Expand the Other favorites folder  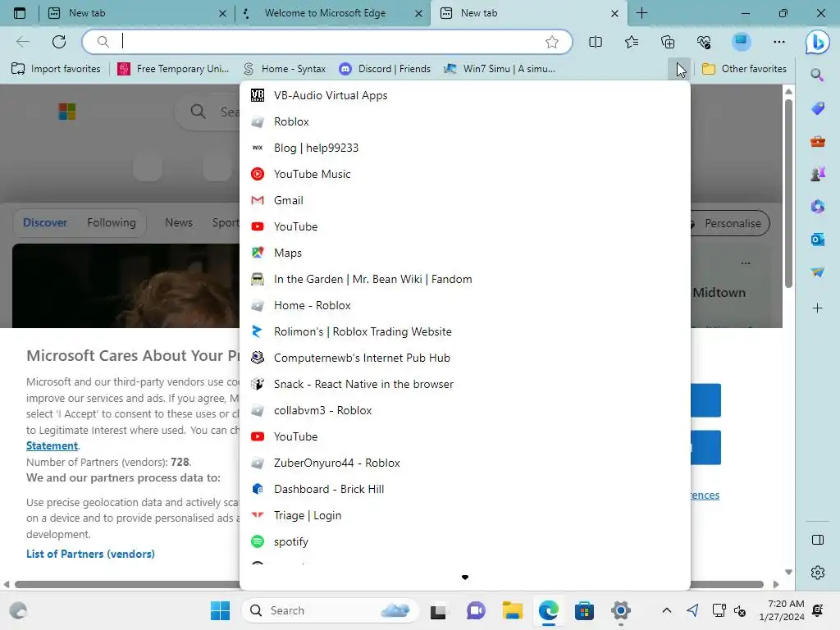[x=744, y=69]
